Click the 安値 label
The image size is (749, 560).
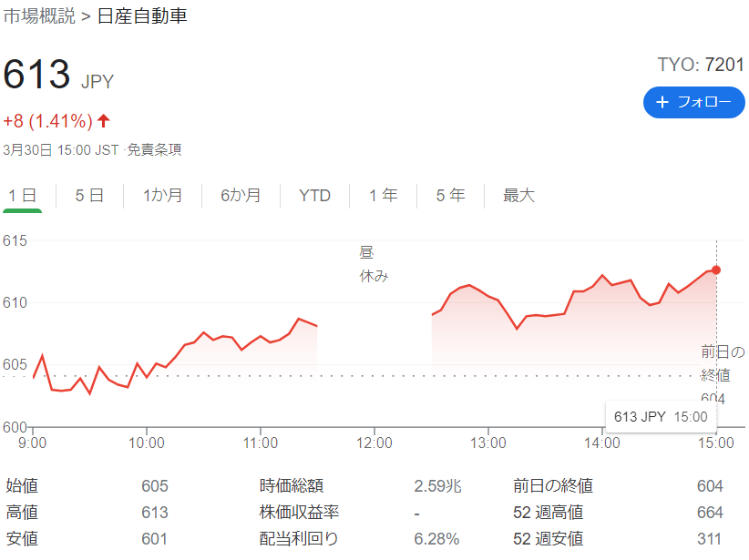point(22,539)
